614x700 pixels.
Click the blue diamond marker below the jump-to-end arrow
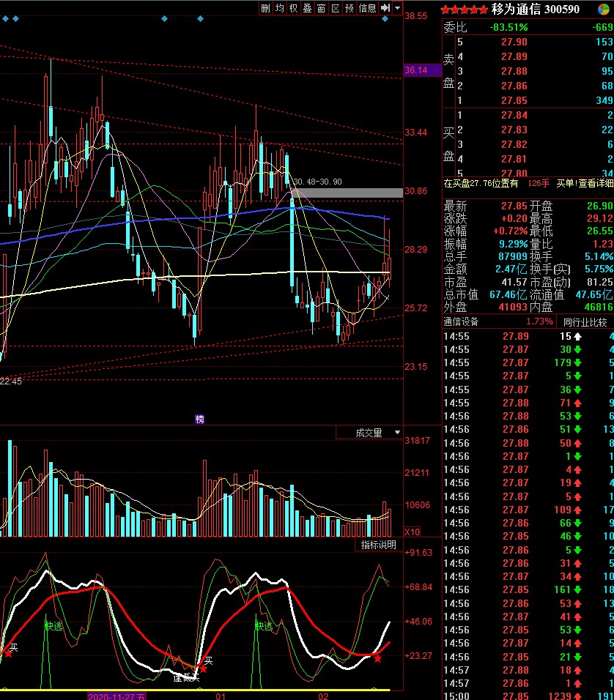(x=385, y=19)
